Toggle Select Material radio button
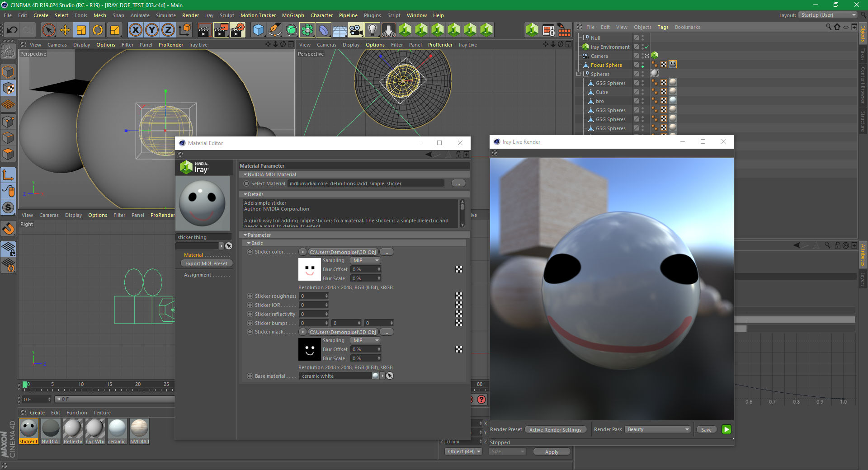The width and height of the screenshot is (868, 470). point(246,183)
